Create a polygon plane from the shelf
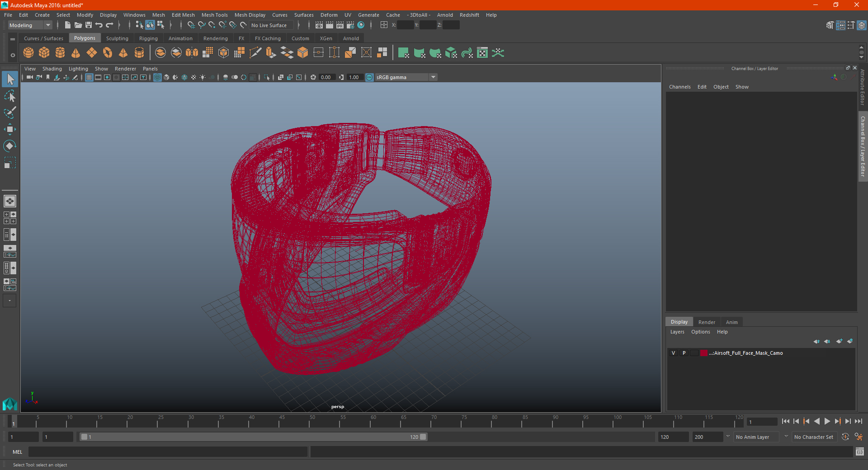 pos(92,53)
